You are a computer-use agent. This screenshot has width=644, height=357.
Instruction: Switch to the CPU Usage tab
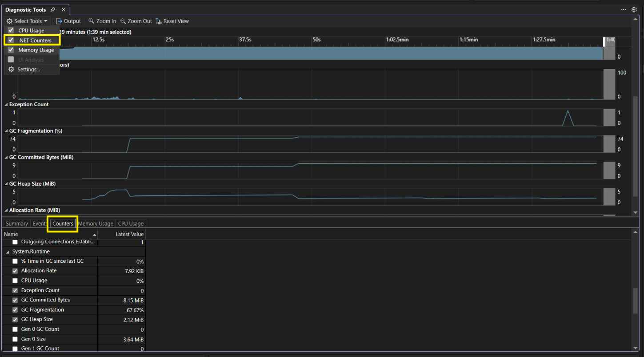(x=131, y=224)
